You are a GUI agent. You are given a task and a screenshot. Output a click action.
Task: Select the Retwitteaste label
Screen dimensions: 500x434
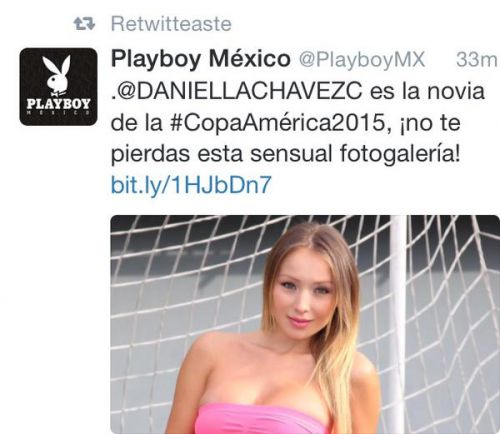click(171, 24)
